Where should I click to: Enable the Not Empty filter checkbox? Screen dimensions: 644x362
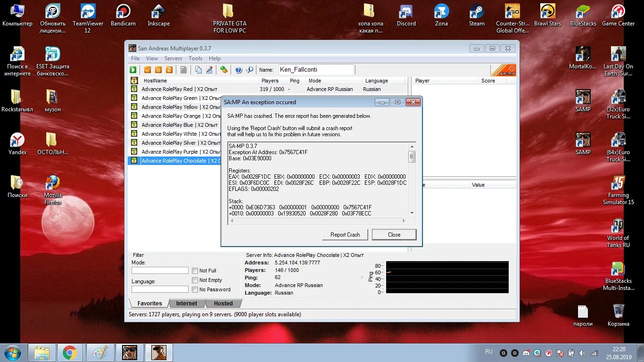click(195, 280)
